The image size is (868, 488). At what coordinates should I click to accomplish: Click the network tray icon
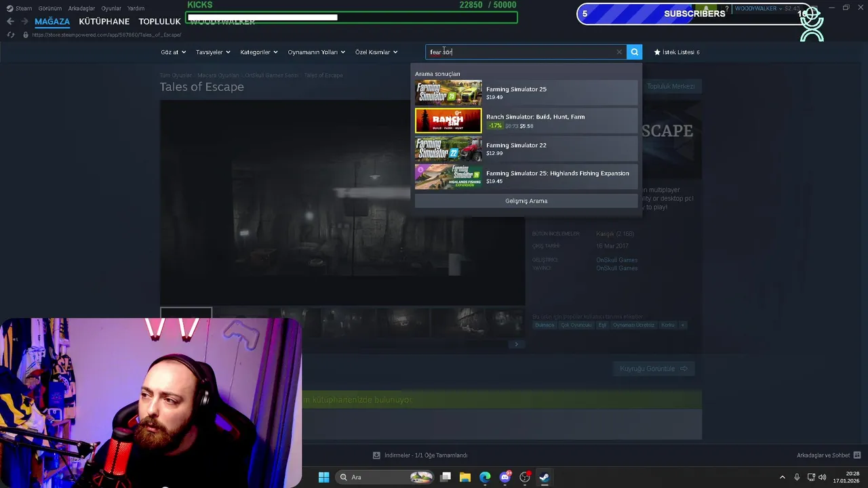tap(811, 477)
